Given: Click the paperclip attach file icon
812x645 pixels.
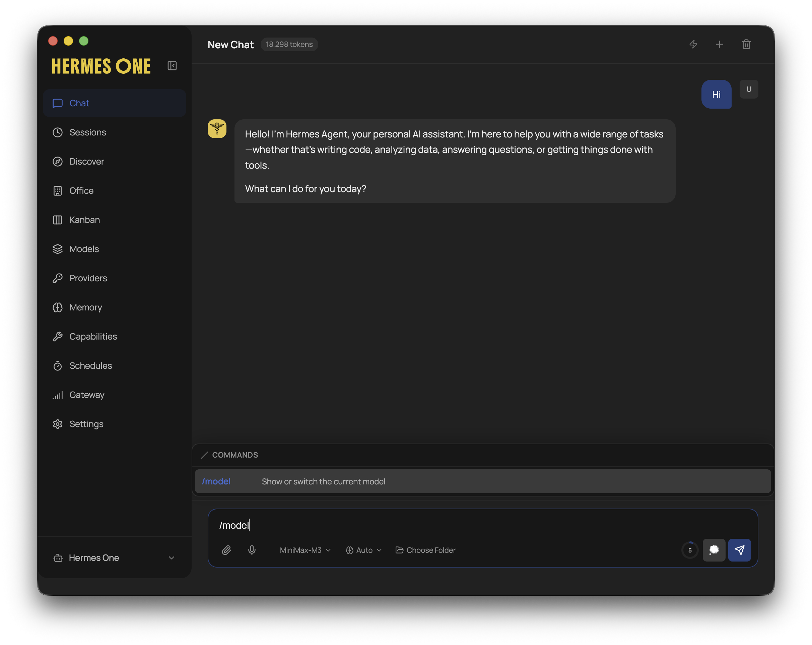Looking at the screenshot, I should click(x=226, y=550).
